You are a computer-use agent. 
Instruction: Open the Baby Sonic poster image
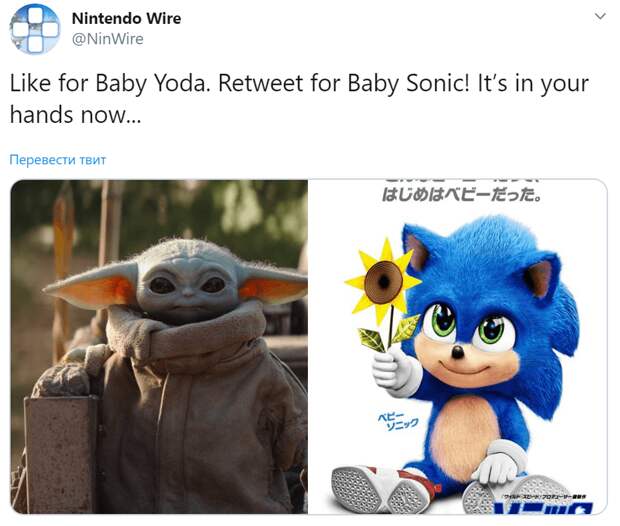[x=457, y=346]
